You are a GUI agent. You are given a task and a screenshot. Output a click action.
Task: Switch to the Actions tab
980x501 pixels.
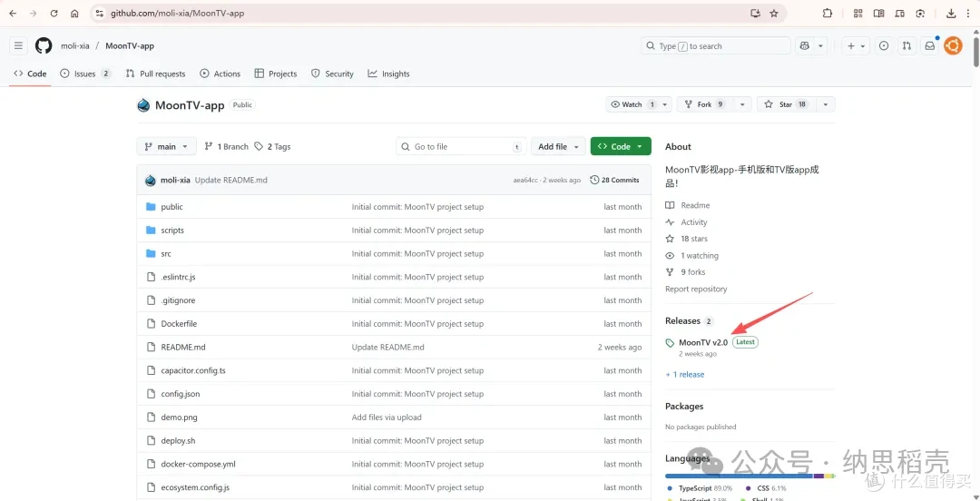click(220, 74)
